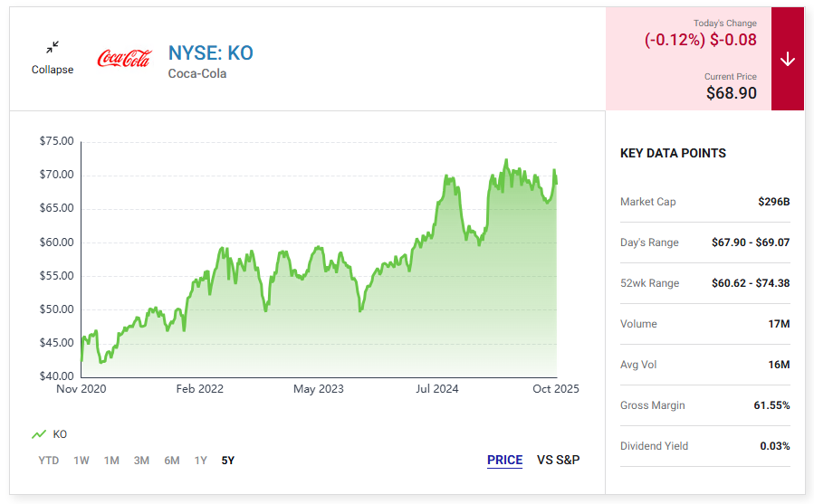Select the YTD time range
This screenshot has width=814, height=504.
point(49,461)
